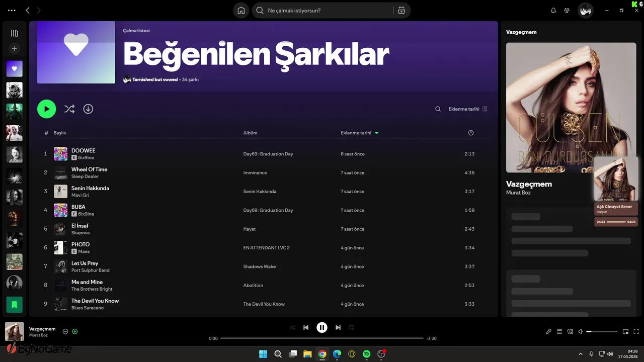Open the Mavi Gri artist link
Viewport: 644px width, 362px height.
[x=80, y=195]
